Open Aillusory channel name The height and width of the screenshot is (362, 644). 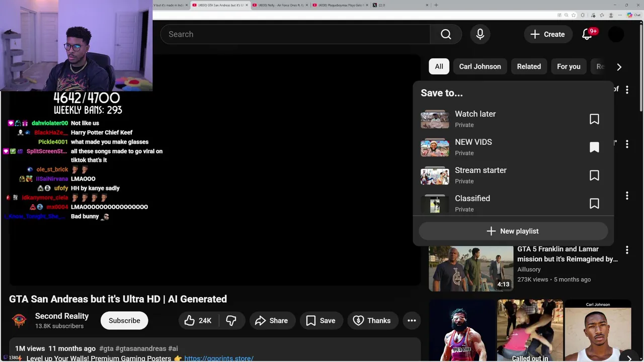tap(529, 269)
